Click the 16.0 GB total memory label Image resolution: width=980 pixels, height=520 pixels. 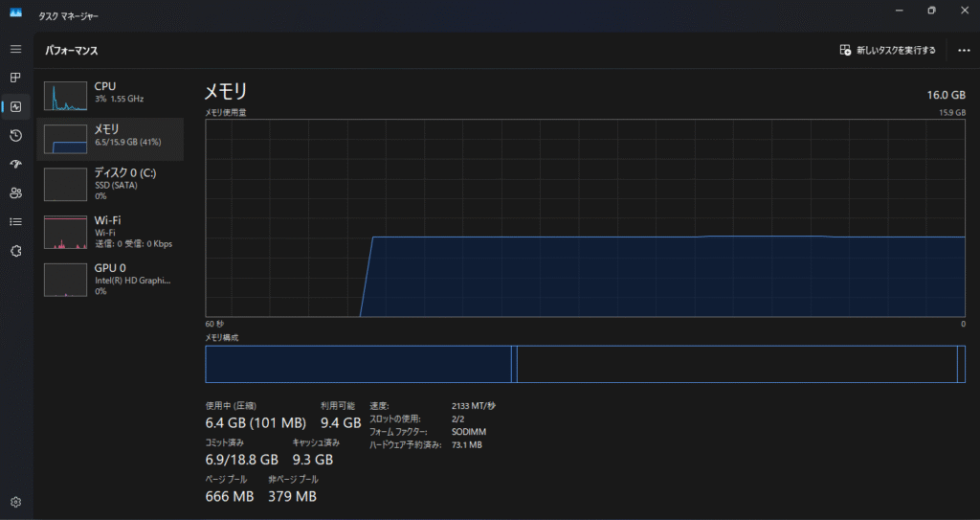(947, 95)
